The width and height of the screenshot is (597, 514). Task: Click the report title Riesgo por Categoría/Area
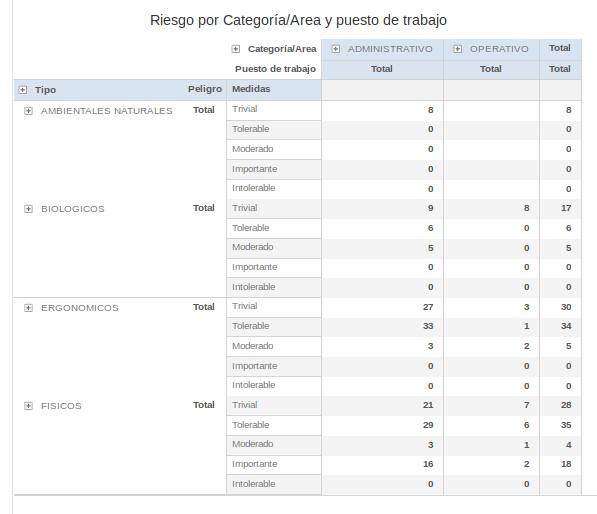[298, 21]
